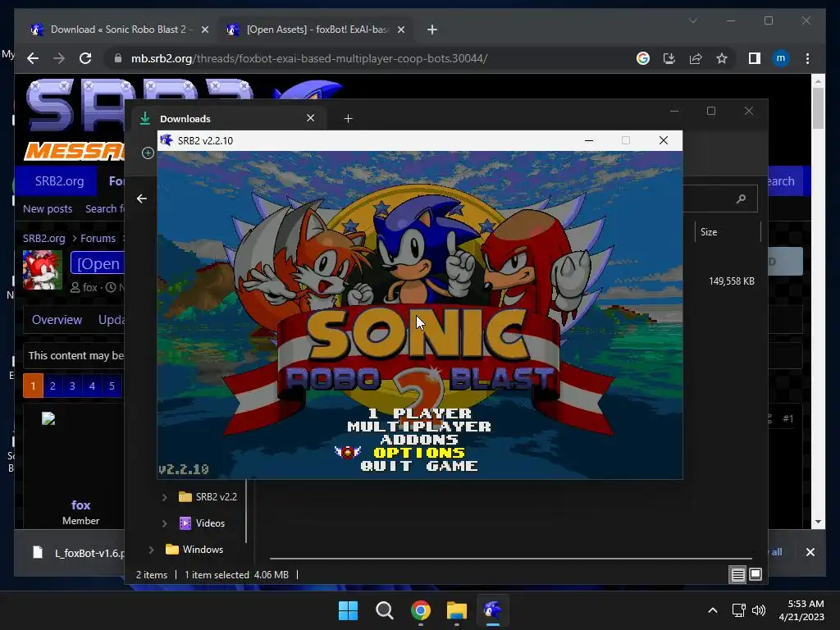Expand the Videos folder
840x630 pixels.
164,523
